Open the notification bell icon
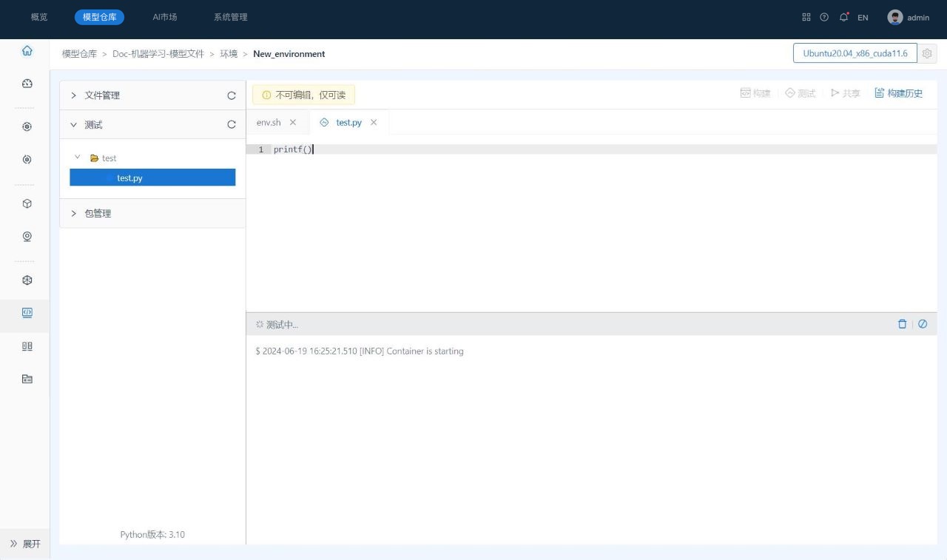The height and width of the screenshot is (560, 947). click(843, 17)
